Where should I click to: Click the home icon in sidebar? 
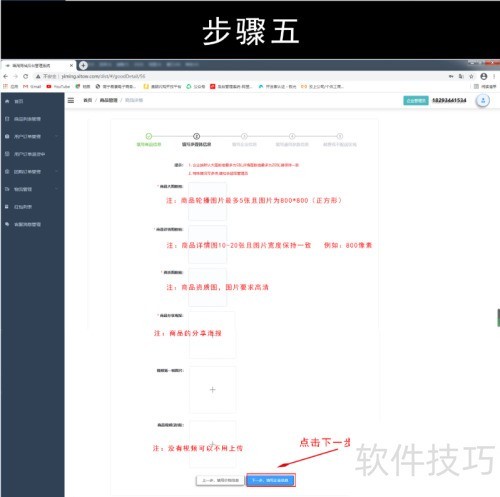pos(7,101)
